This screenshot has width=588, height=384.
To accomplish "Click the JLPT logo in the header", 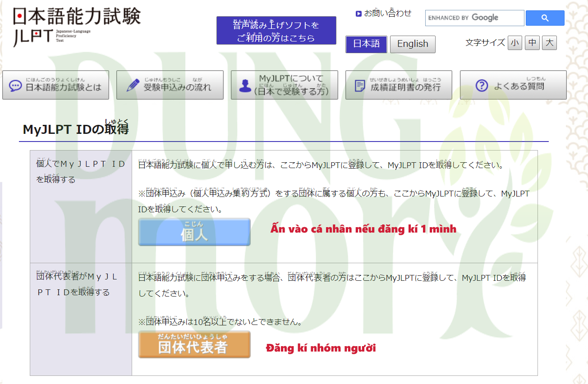I will (x=77, y=27).
